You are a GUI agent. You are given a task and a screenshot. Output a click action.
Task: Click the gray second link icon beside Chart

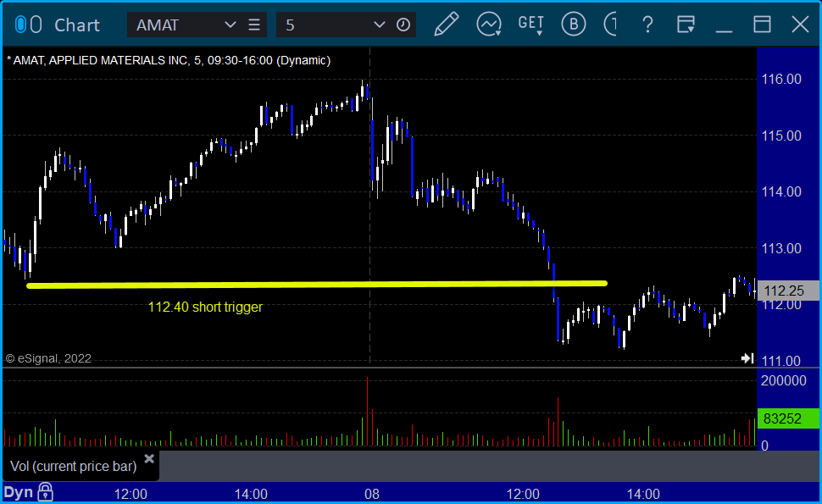click(x=36, y=25)
